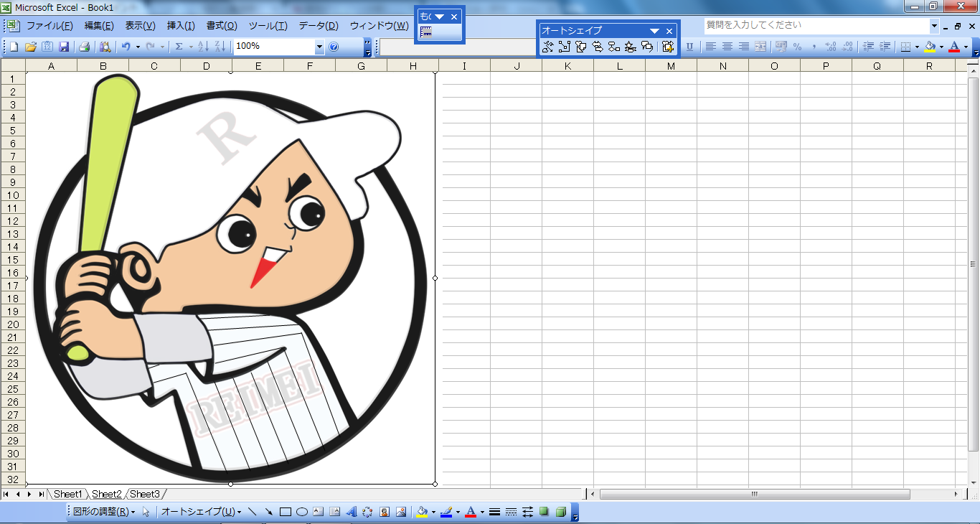Open the 挿入(I) menu
This screenshot has height=524, width=980.
click(181, 26)
